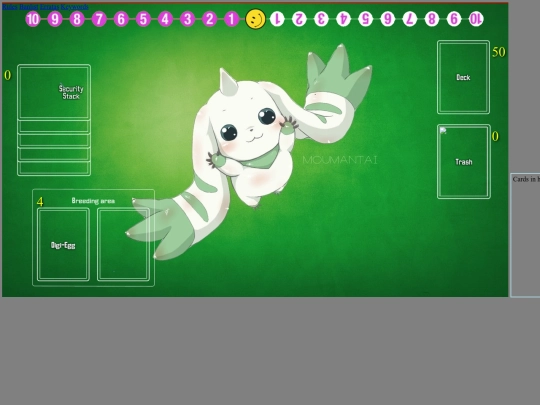Open the Keywords link
This screenshot has height=405, width=540.
(74, 7)
